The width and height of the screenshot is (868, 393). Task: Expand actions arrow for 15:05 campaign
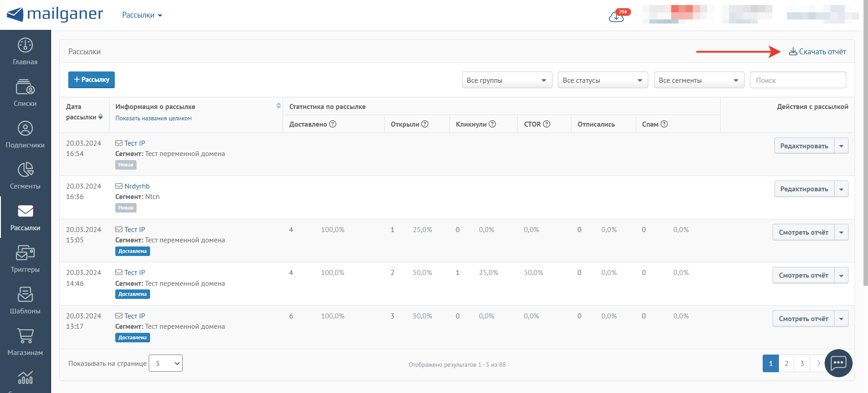(841, 232)
